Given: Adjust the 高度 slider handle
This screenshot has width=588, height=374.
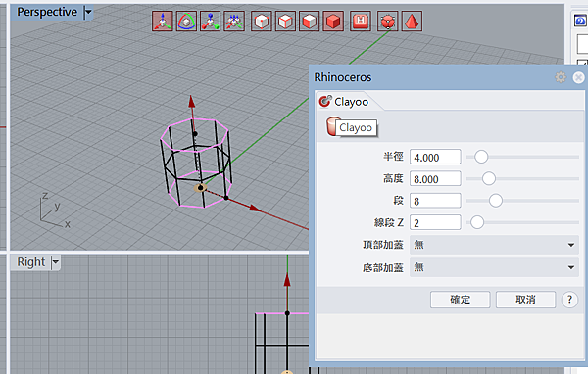Looking at the screenshot, I should point(489,178).
